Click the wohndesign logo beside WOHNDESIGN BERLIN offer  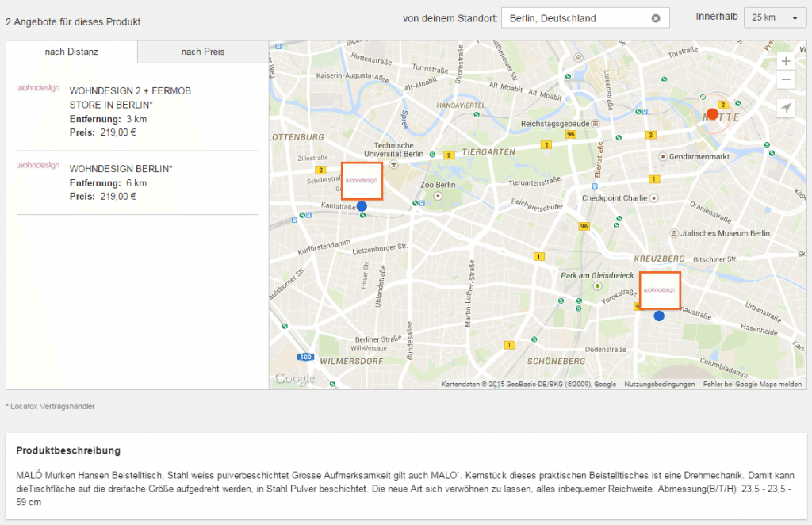pos(37,164)
